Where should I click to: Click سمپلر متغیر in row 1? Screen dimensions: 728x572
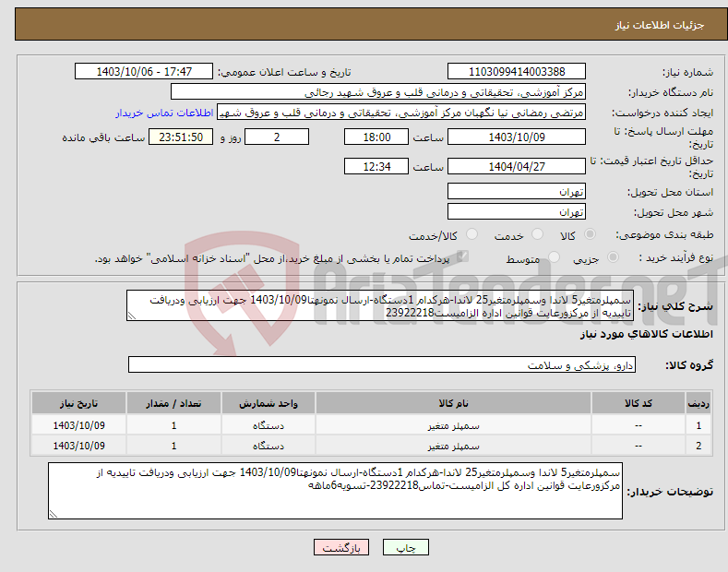pos(453,425)
